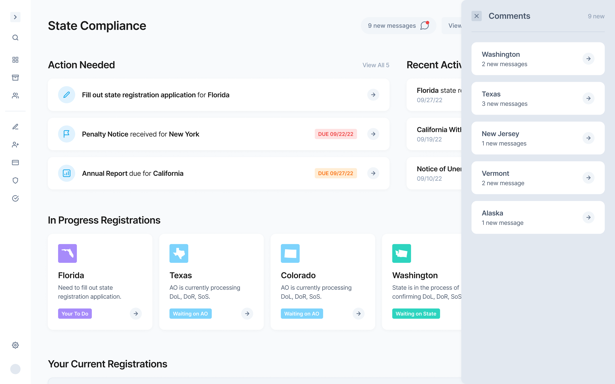
Task: Select New Jersey comment thread
Action: [538, 138]
